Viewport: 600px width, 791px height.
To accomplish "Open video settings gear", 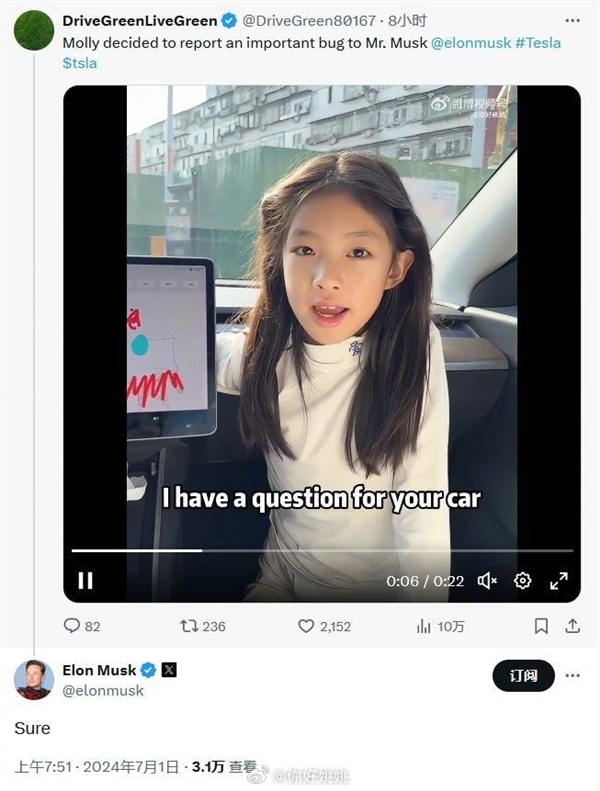I will [522, 580].
